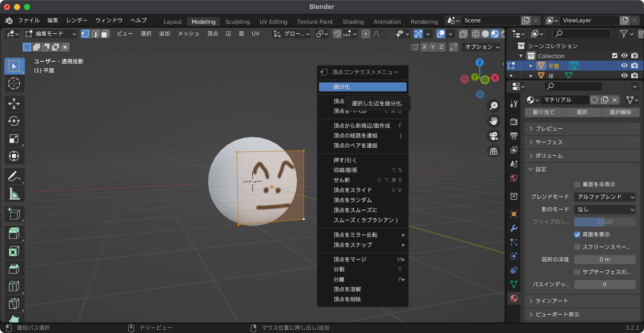This screenshot has width=644, height=333.
Task: Open the ファイル menu
Action: (28, 20)
